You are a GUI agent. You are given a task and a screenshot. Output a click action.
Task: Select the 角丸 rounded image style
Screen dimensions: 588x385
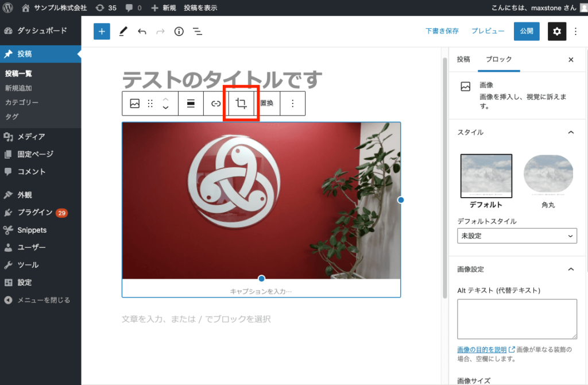[548, 176]
